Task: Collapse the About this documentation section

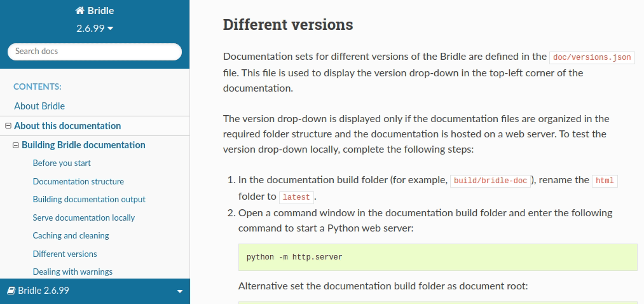Action: click(x=8, y=126)
